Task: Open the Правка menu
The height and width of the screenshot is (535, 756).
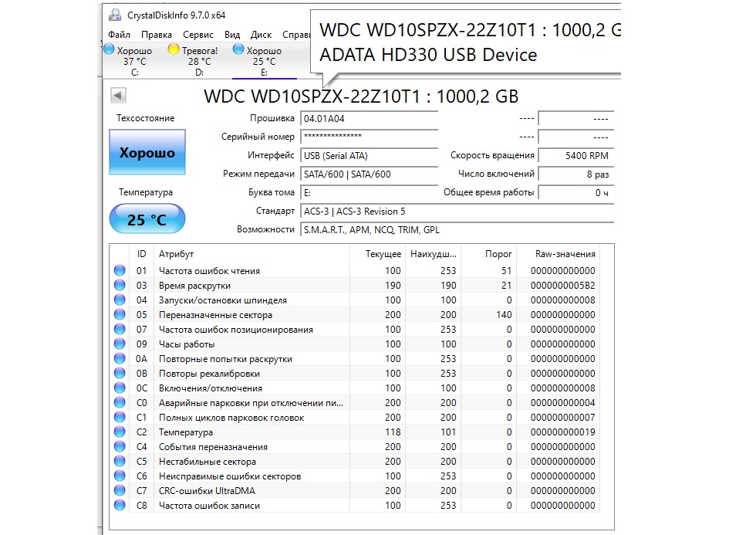Action: point(156,35)
